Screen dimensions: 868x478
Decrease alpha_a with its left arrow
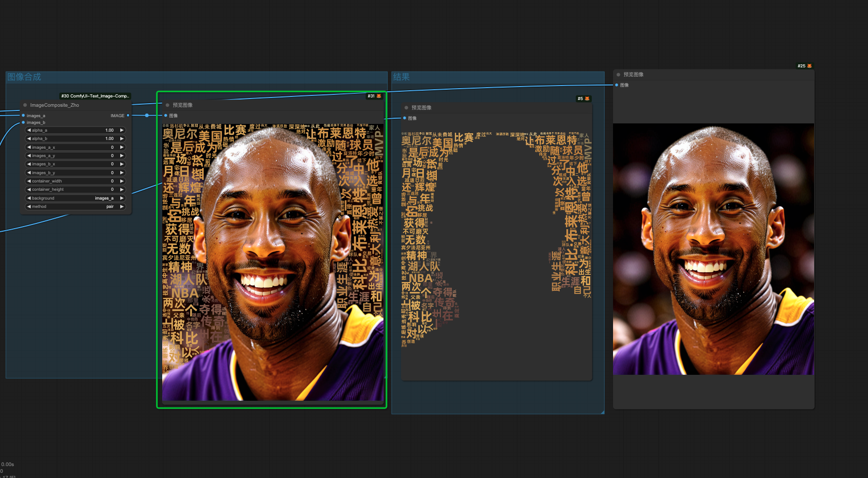[x=29, y=130]
